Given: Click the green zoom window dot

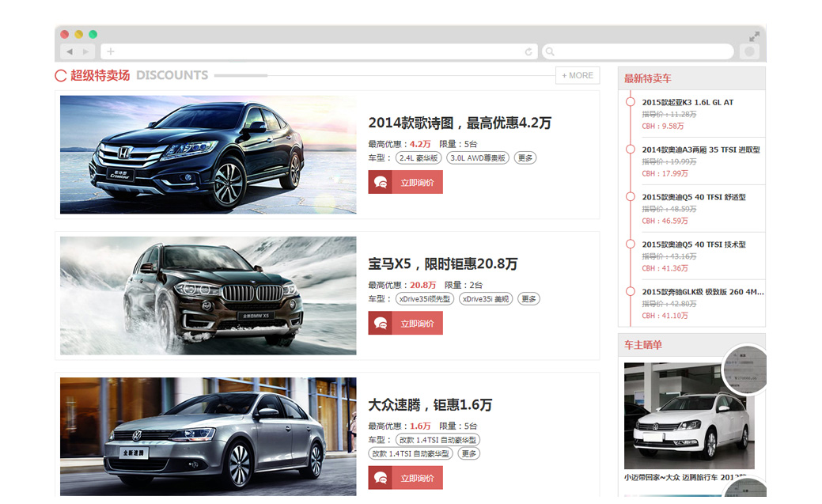Looking at the screenshot, I should [93, 34].
